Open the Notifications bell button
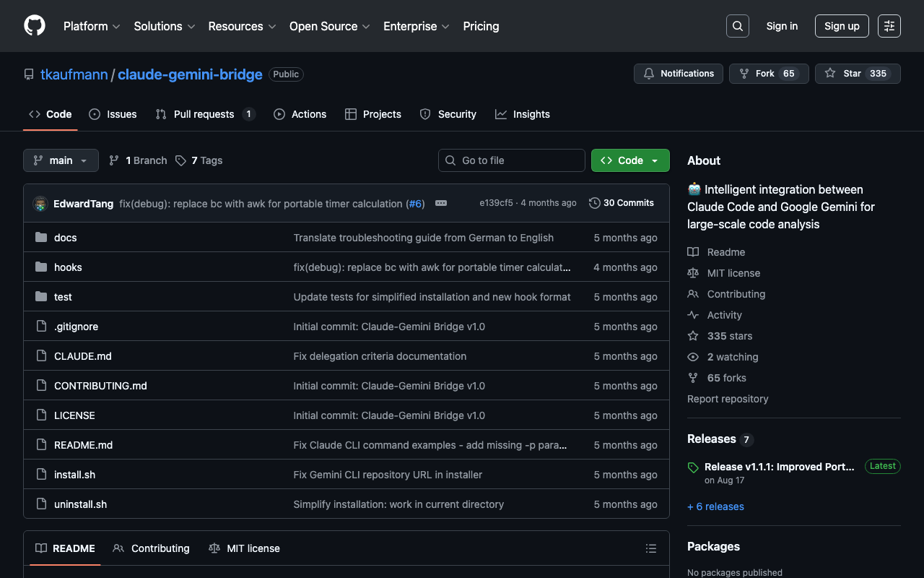This screenshot has width=924, height=578. click(678, 74)
